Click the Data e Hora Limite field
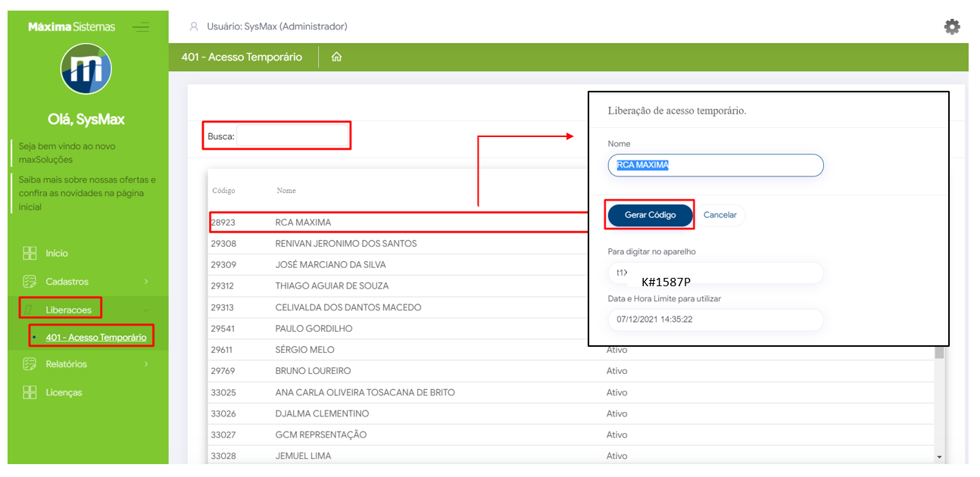This screenshot has width=980, height=477. point(715,320)
